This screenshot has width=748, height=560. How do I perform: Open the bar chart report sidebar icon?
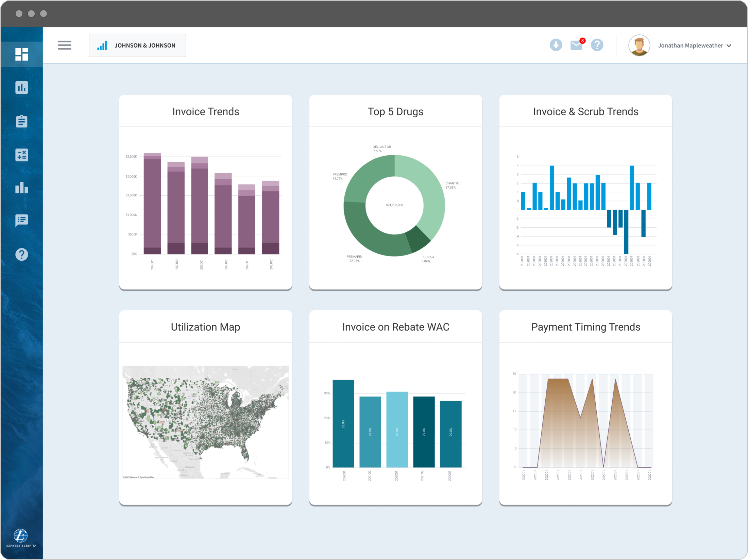21,88
